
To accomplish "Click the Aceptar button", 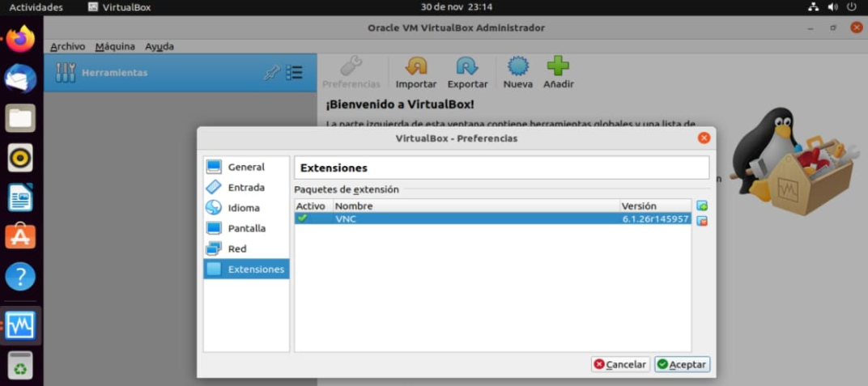I will (682, 364).
